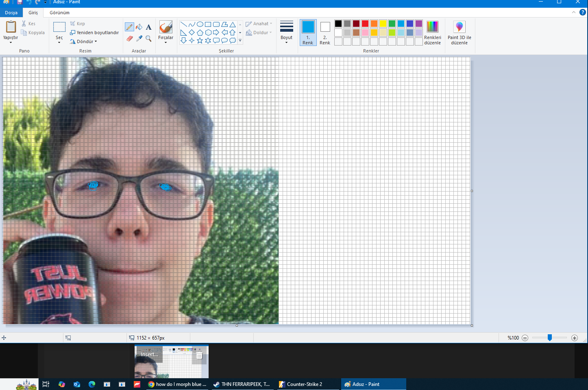Screen dimensions: 588x390
Task: Expand the Fırçalar brushes dropdown
Action: pos(166,33)
